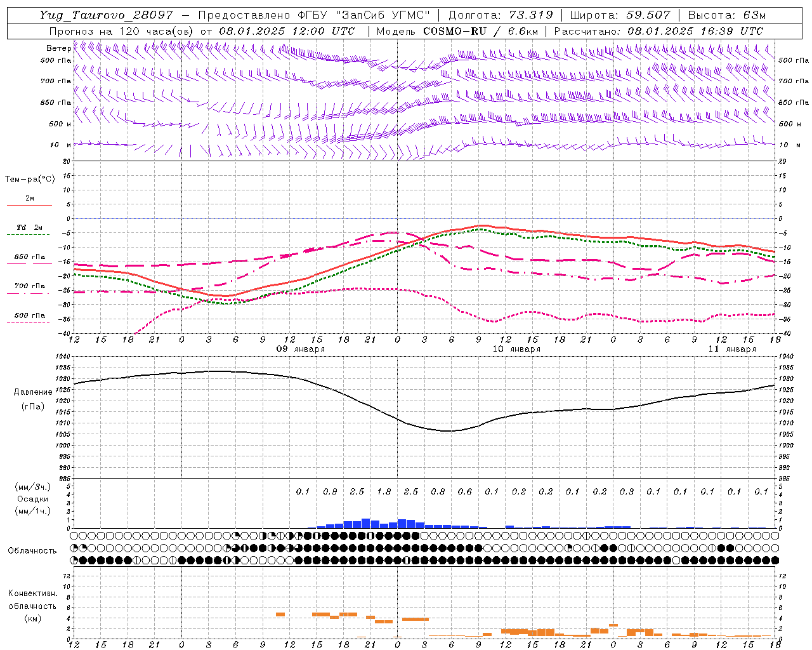Click the station name Yug_Taurovo_28097 in the title
Image resolution: width=812 pixels, height=650 pixels.
[106, 15]
